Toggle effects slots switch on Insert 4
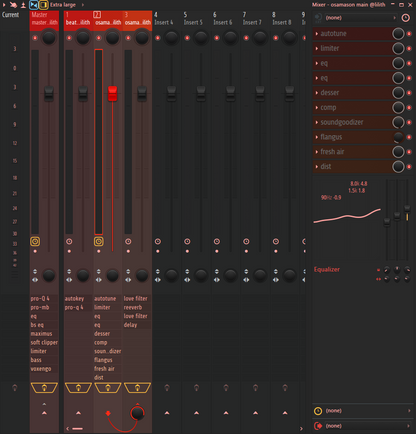The width and height of the screenshot is (416, 434). [167, 388]
